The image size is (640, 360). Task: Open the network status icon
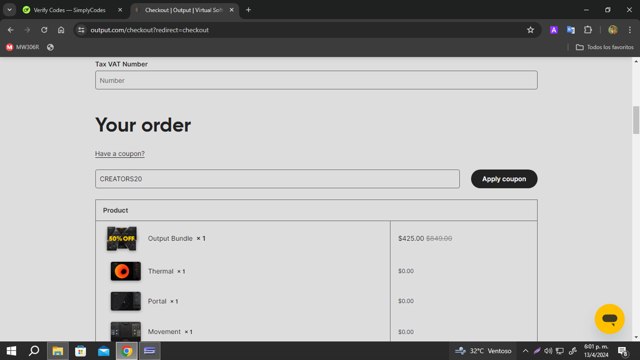point(560,351)
